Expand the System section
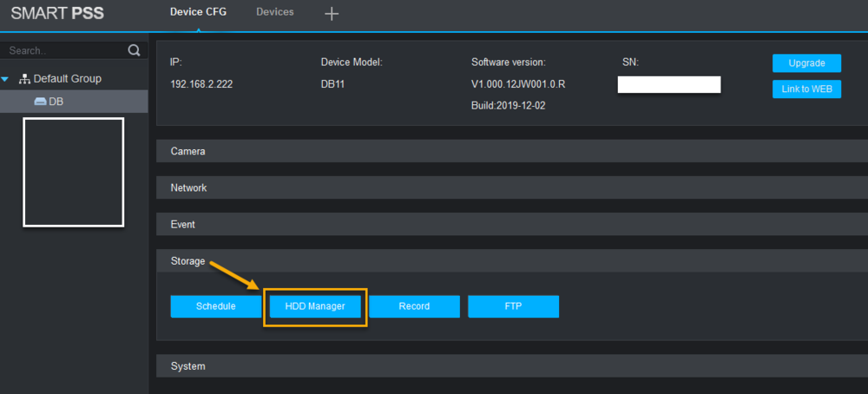This screenshot has height=394, width=868. 512,366
